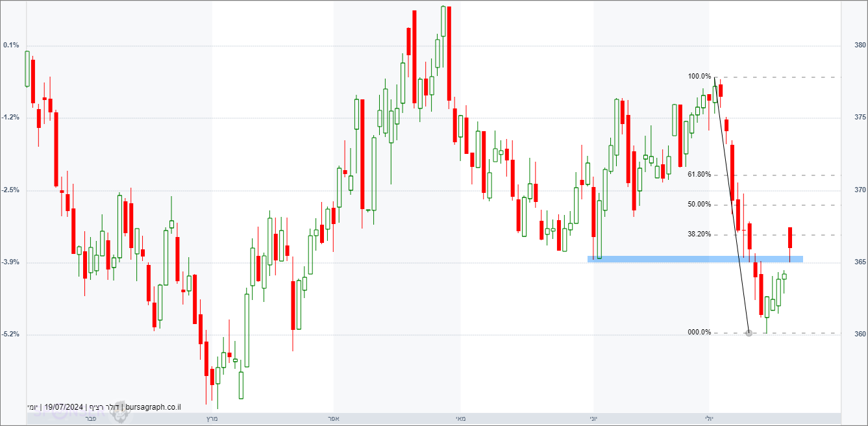
Task: Click the 0.1% change axis label
Action: click(x=11, y=45)
